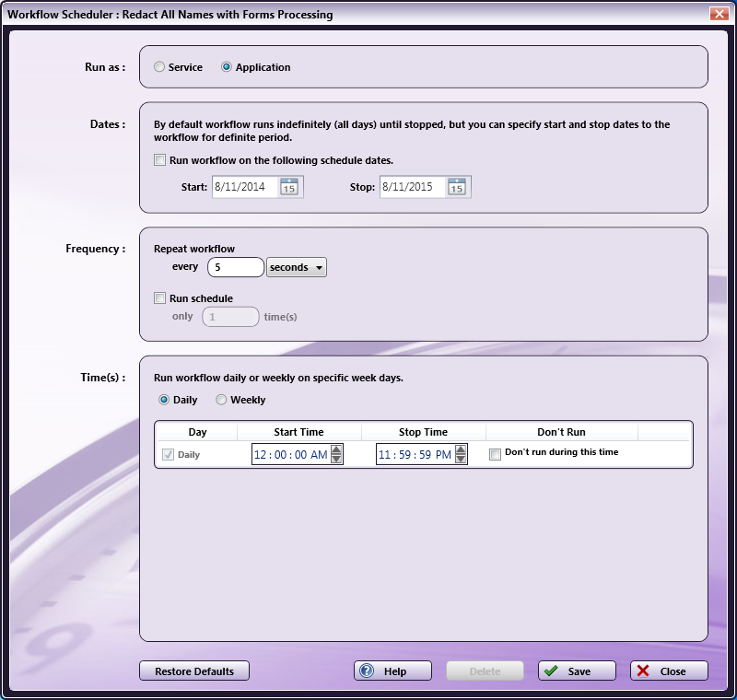Image resolution: width=737 pixels, height=700 pixels.
Task: Click the Stop Time column header
Action: tap(423, 432)
